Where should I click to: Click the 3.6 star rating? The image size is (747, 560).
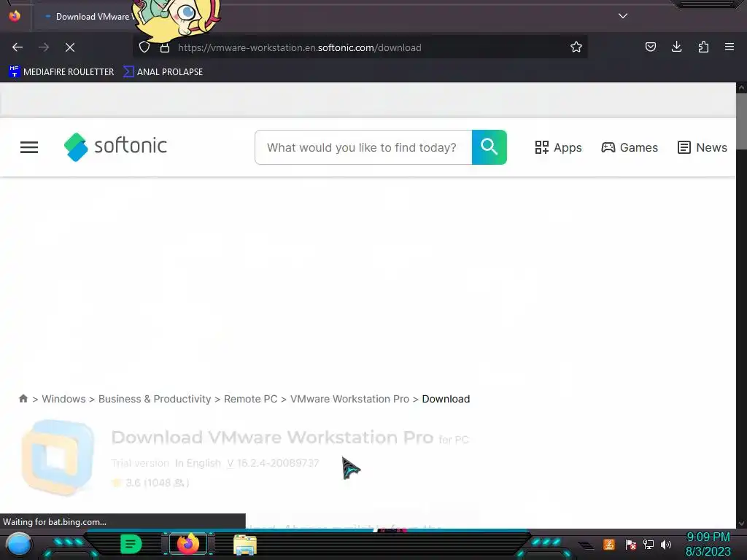(x=150, y=483)
